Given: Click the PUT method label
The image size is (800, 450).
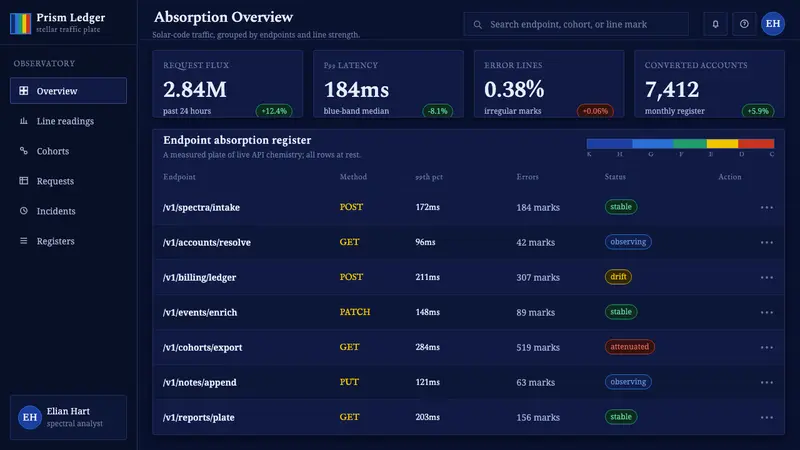Looking at the screenshot, I should [349, 382].
